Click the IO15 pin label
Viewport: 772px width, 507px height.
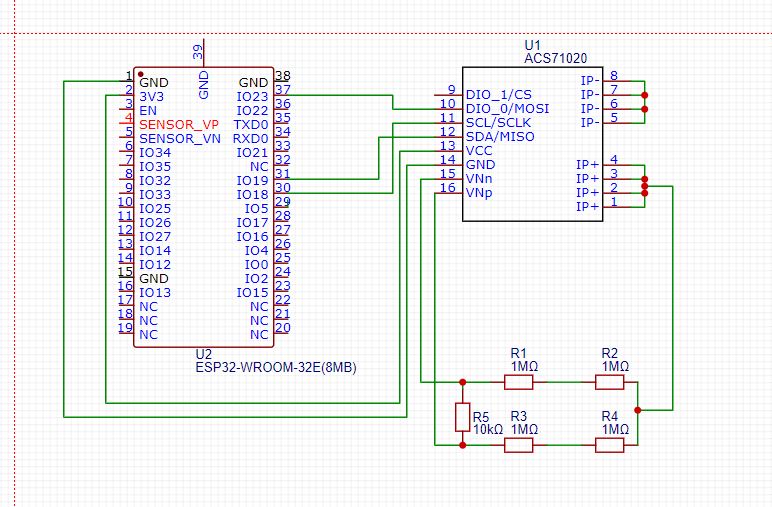pyautogui.click(x=252, y=292)
